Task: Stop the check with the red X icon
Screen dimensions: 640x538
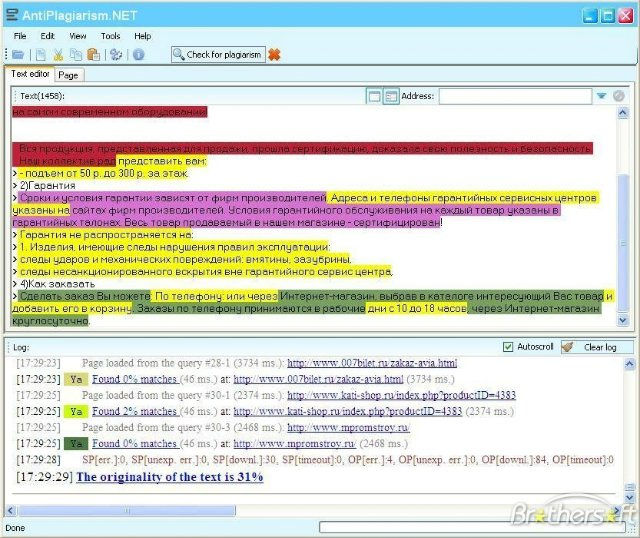Action: click(274, 55)
